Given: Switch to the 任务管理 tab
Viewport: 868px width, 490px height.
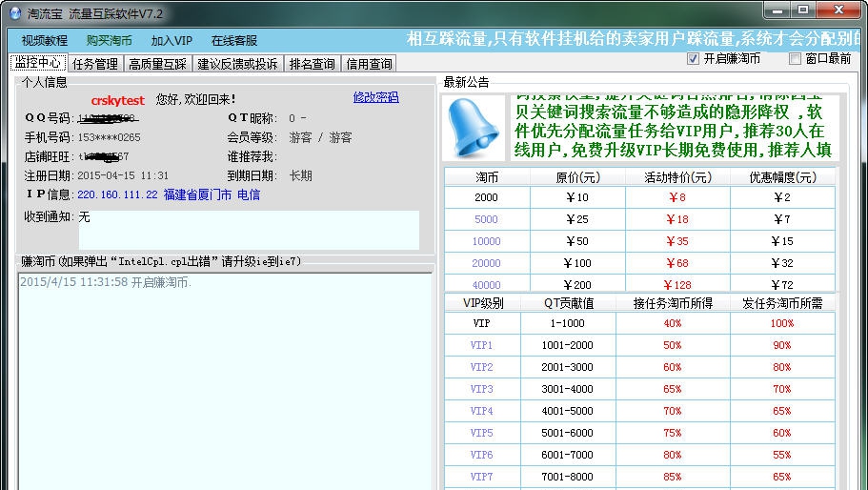Looking at the screenshot, I should (x=95, y=64).
